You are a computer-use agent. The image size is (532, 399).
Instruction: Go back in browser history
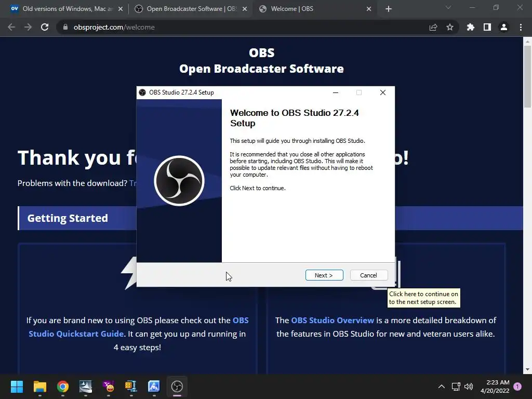tap(11, 27)
